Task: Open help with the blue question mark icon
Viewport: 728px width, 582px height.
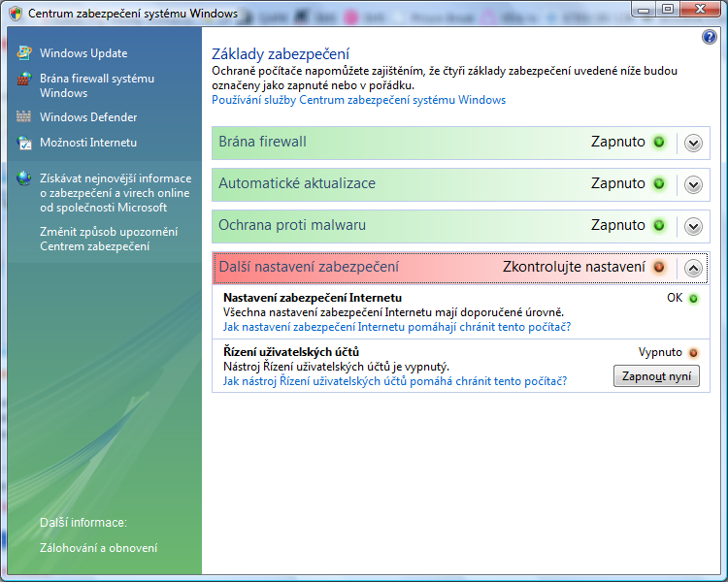Action: pyautogui.click(x=709, y=37)
